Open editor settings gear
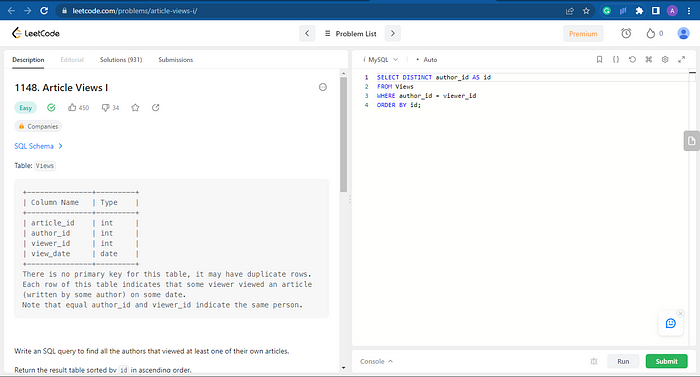The image size is (700, 377). [665, 59]
